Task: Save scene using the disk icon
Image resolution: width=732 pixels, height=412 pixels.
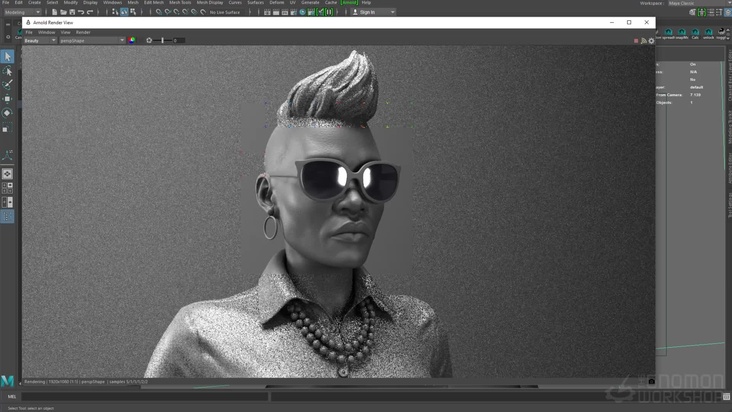Action: point(72,12)
